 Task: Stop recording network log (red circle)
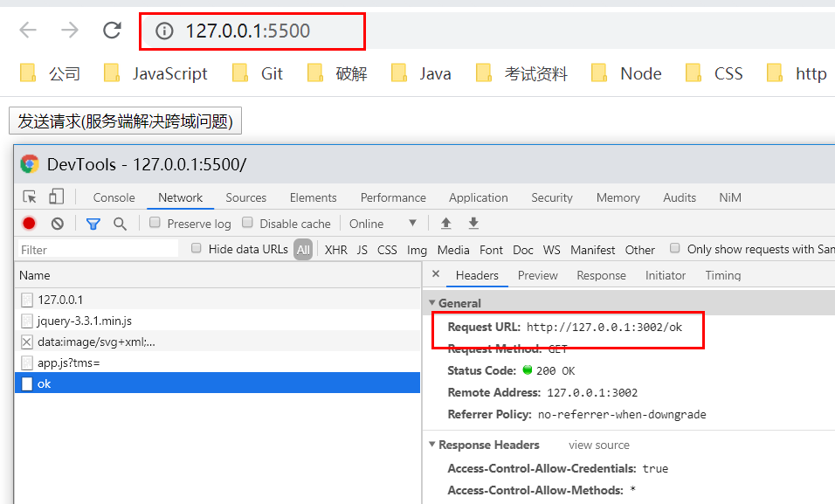click(30, 224)
